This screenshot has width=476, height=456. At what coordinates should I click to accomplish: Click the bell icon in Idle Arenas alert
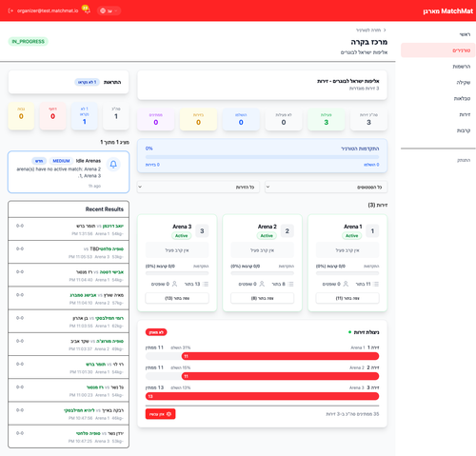(x=113, y=165)
